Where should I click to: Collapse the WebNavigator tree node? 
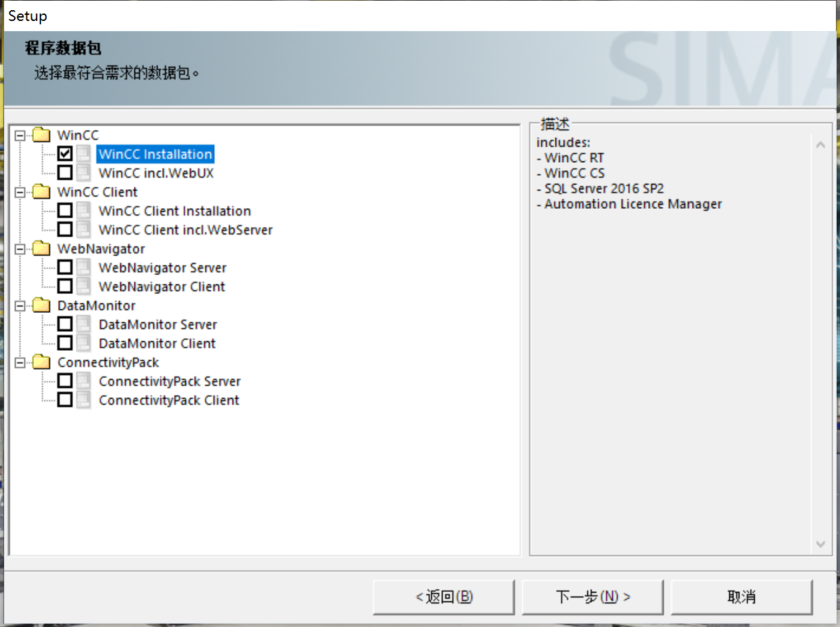pos(21,249)
